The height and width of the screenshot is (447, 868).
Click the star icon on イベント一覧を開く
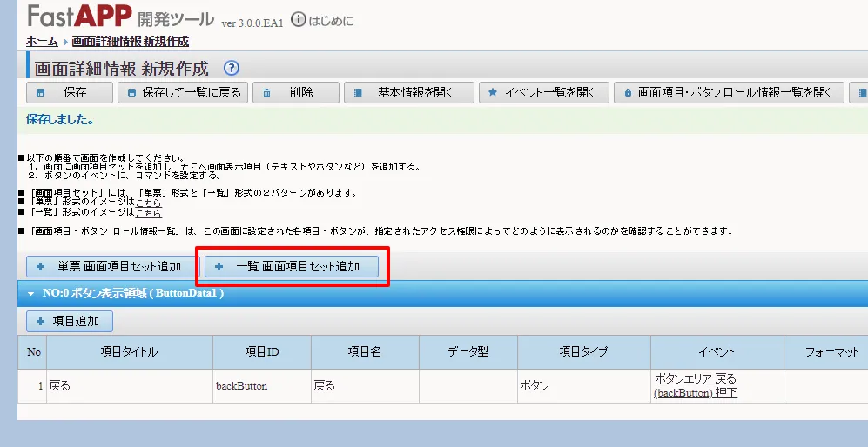point(492,93)
